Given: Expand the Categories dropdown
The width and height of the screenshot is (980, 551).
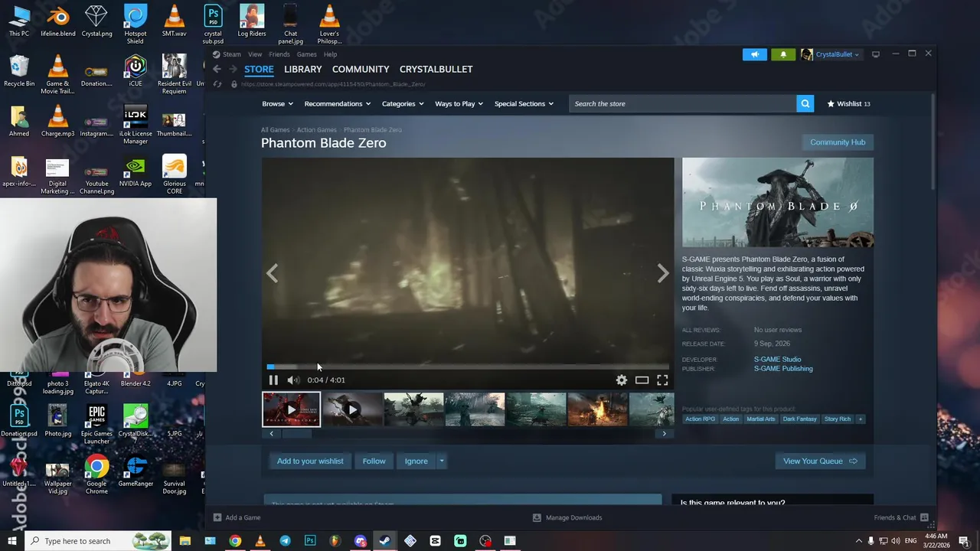Looking at the screenshot, I should pyautogui.click(x=403, y=103).
